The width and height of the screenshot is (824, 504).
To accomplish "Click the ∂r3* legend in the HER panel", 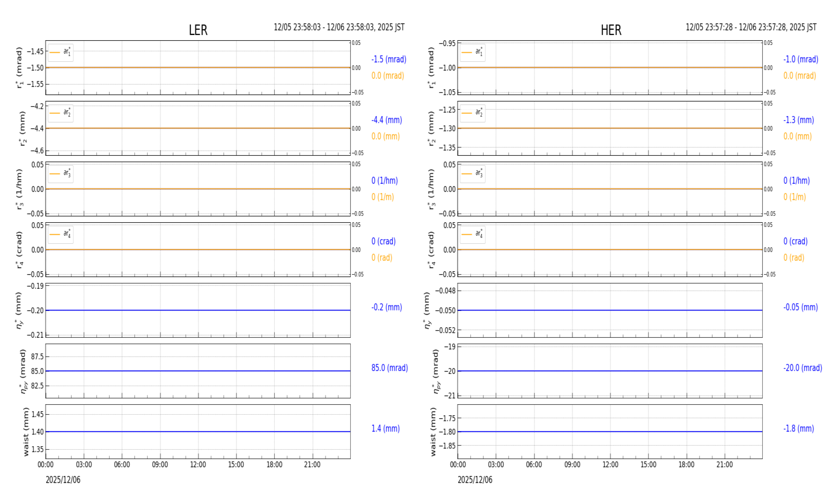I will [x=473, y=174].
